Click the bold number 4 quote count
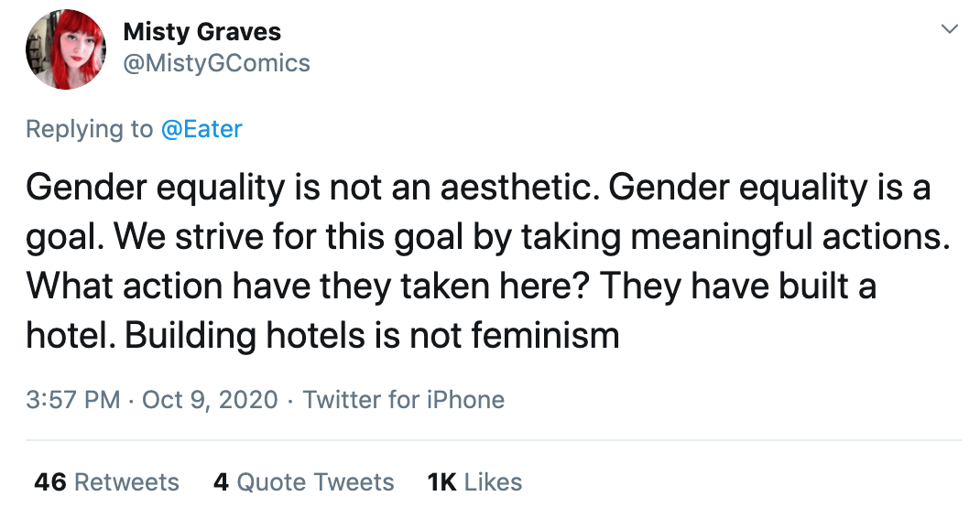 click(221, 481)
